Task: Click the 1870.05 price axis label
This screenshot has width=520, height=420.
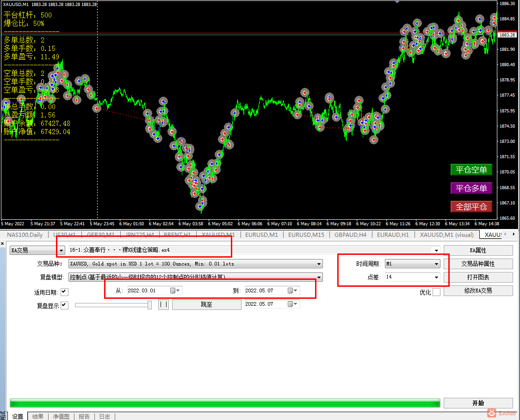Action: tap(508, 172)
